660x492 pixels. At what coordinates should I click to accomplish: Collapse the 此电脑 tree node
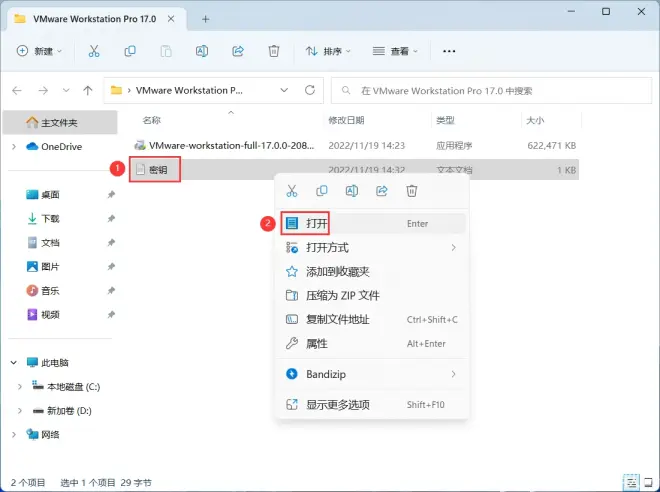tap(14, 362)
